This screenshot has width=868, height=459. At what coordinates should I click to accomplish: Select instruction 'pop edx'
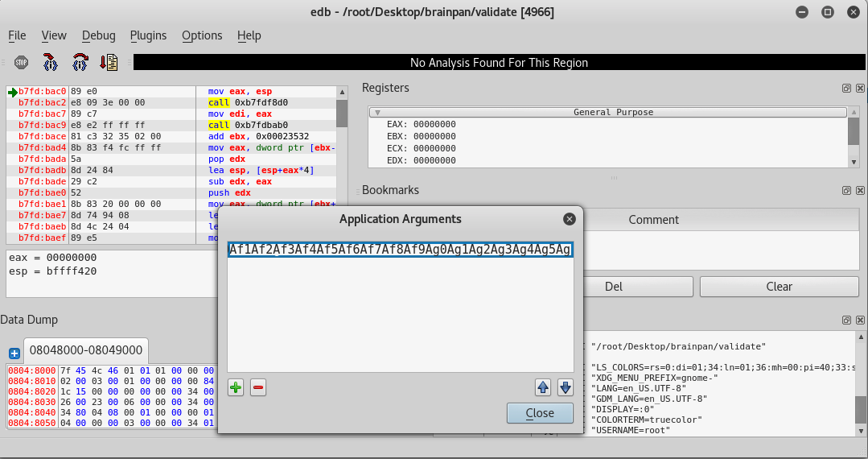click(x=226, y=159)
